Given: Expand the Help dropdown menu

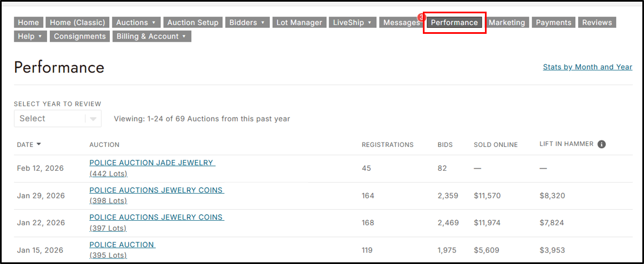Looking at the screenshot, I should coord(30,36).
